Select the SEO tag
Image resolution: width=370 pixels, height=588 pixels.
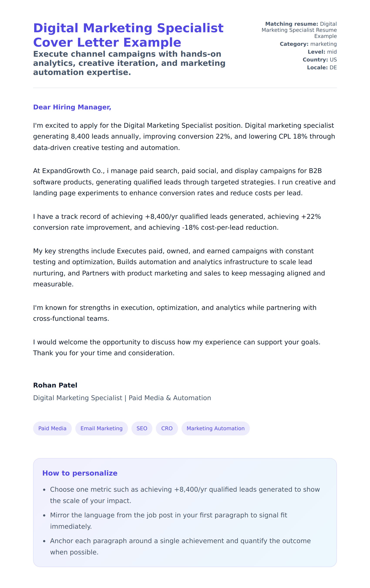tap(142, 428)
